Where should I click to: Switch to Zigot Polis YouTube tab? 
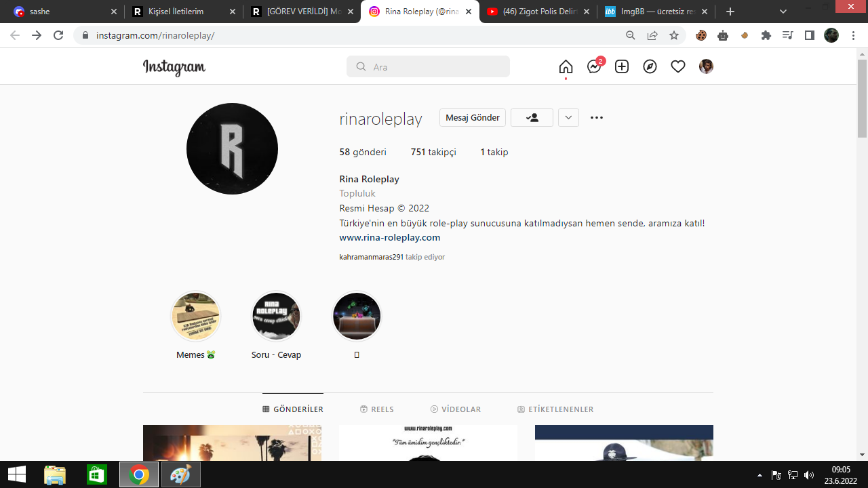point(539,12)
